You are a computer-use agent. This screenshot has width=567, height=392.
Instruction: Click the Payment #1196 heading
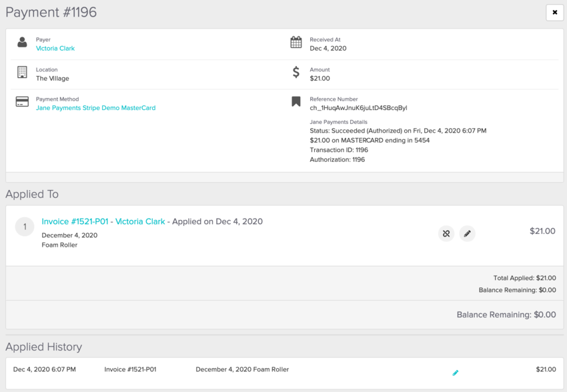51,12
